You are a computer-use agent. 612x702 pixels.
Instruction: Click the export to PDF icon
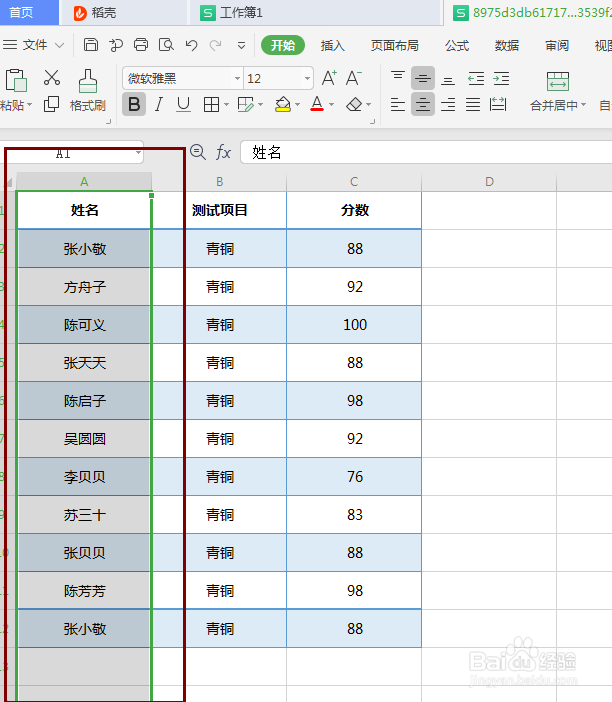pos(116,45)
